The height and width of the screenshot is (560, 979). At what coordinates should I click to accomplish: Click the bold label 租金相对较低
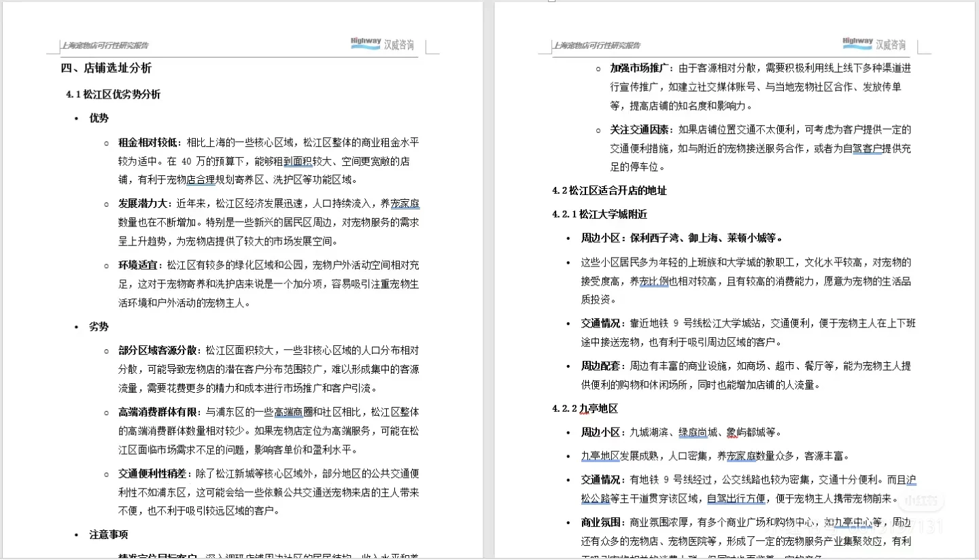coord(148,143)
